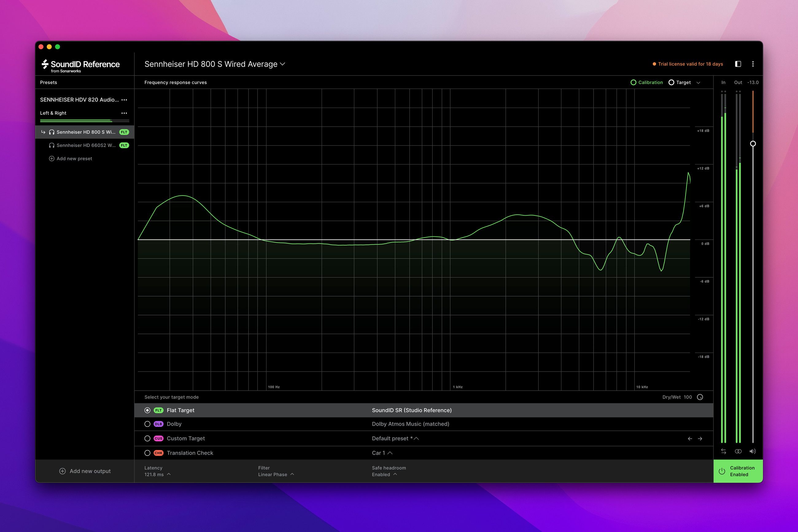This screenshot has width=798, height=532.
Task: Select the Dolby target mode radio
Action: pyautogui.click(x=147, y=424)
